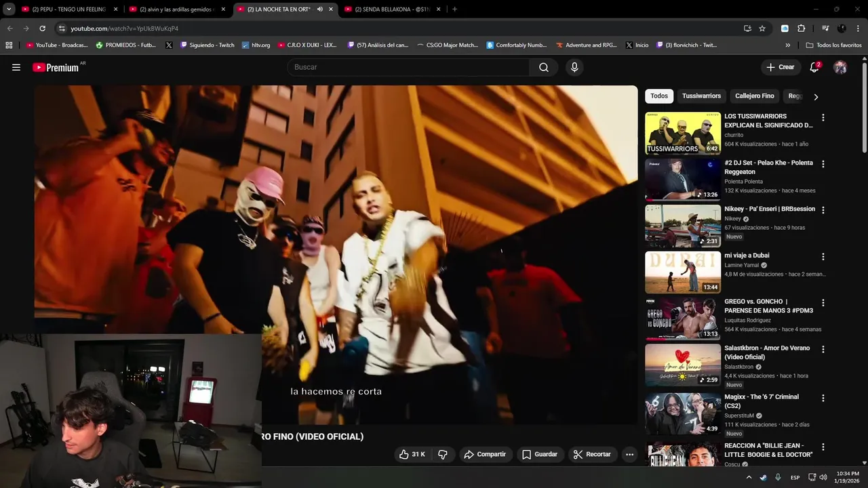This screenshot has width=868, height=488.
Task: Dislike the video with thumbs-down icon
Action: point(443,454)
